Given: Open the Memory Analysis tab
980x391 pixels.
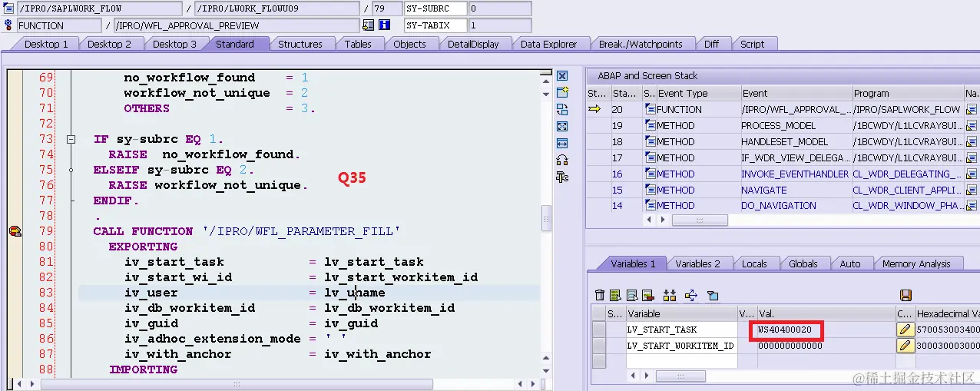Looking at the screenshot, I should tap(916, 263).
